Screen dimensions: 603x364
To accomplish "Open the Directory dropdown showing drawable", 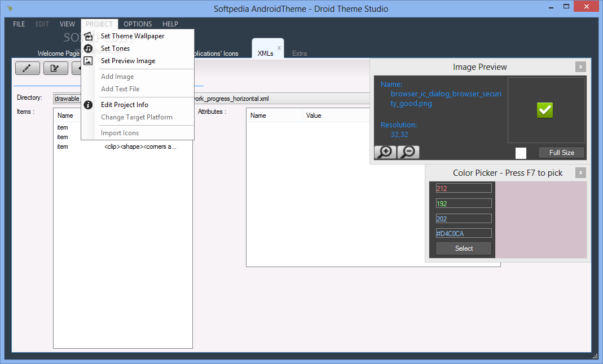I will coord(67,99).
